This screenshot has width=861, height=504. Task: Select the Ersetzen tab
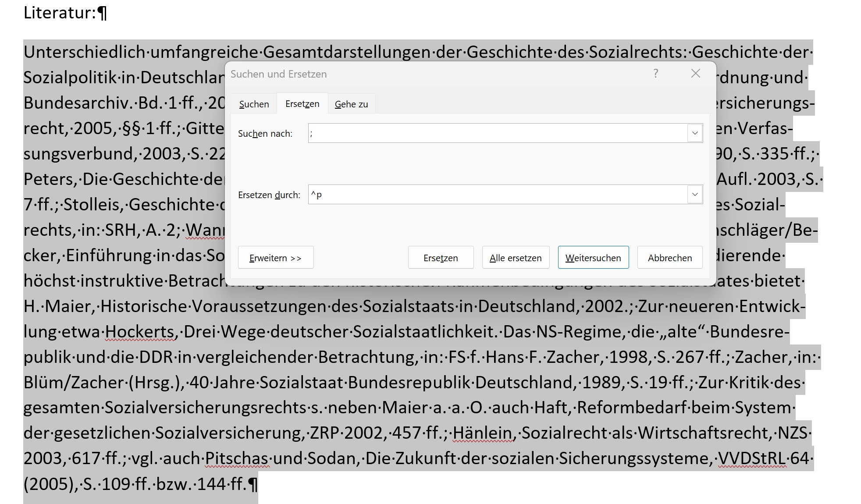coord(302,104)
